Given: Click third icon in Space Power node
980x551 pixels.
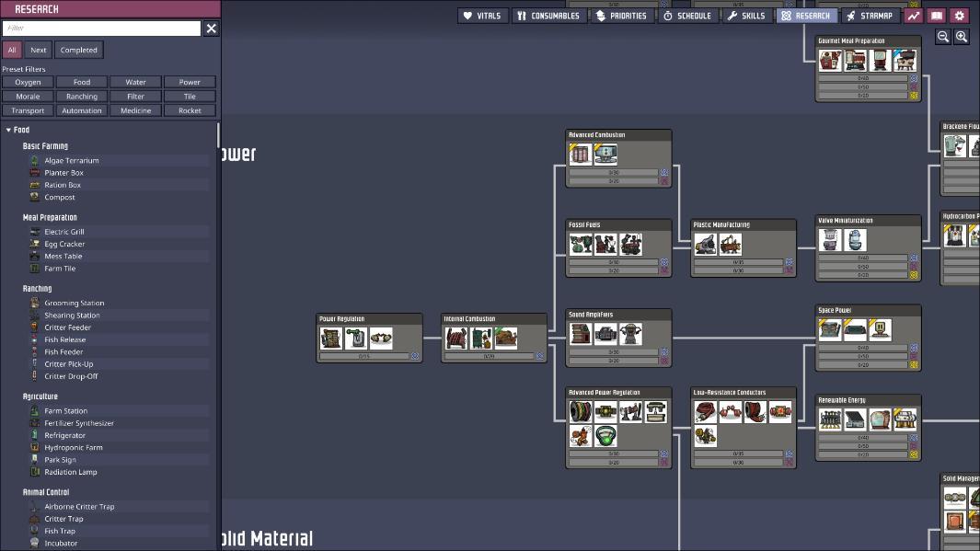Looking at the screenshot, I should (880, 329).
